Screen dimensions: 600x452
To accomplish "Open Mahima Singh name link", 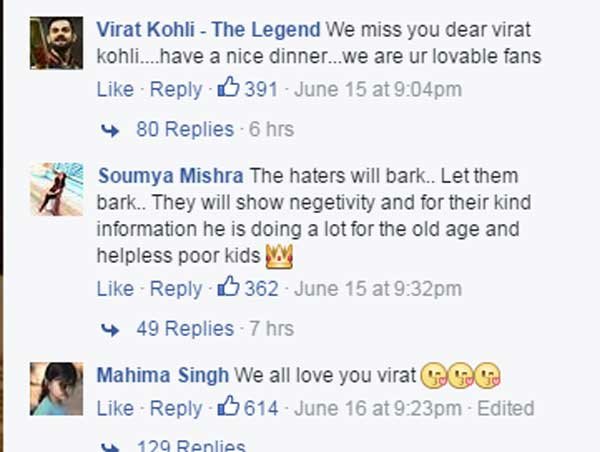I will [x=163, y=375].
